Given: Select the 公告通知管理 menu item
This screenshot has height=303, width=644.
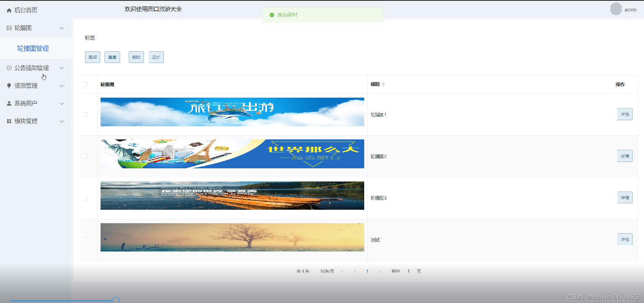Looking at the screenshot, I should click(x=35, y=68).
